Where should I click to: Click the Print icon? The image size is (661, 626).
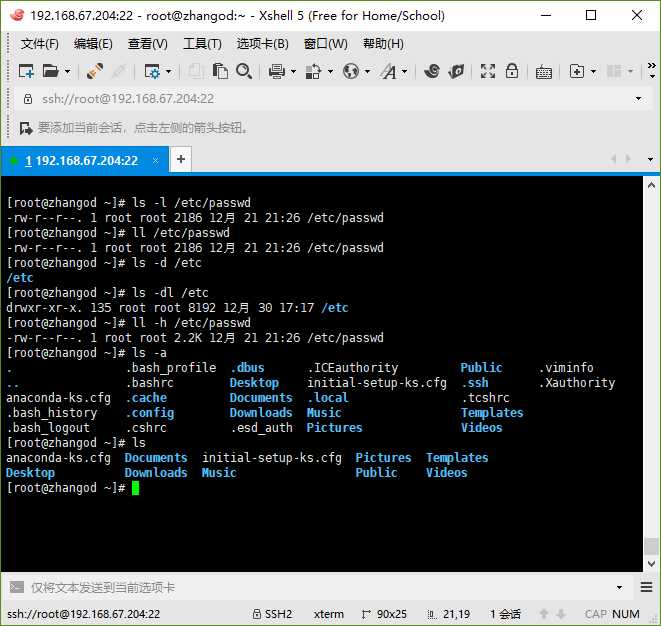click(x=277, y=71)
